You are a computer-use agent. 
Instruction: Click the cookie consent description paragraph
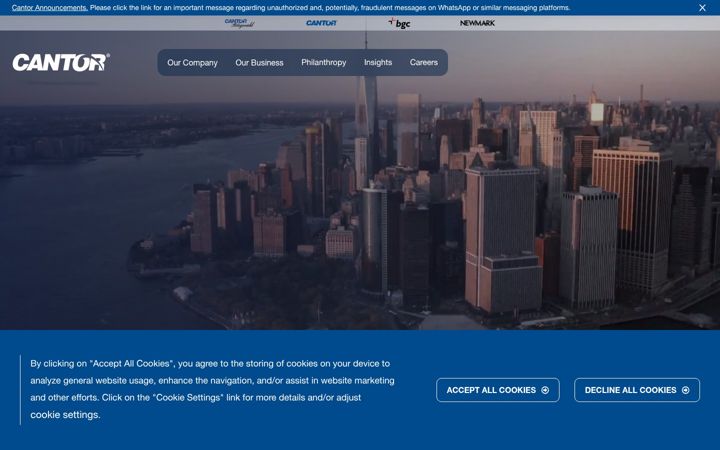tap(212, 389)
